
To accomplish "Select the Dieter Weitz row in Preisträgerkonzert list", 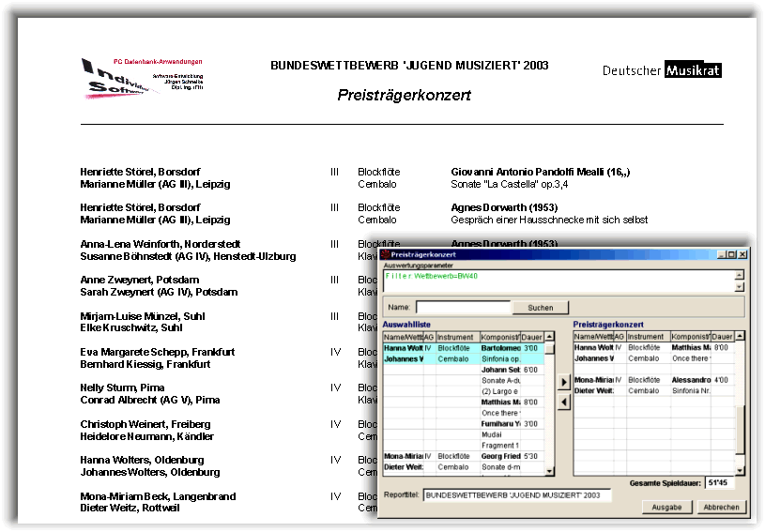I will tap(592, 390).
